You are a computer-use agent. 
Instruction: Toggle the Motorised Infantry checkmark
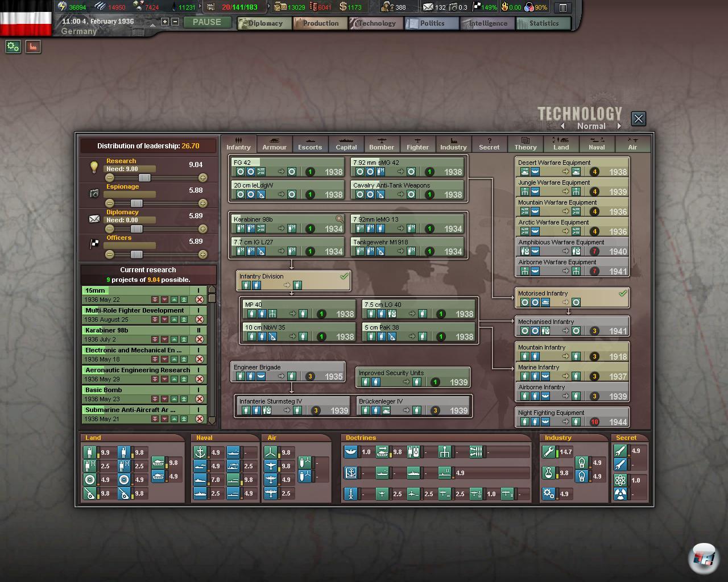coord(623,293)
